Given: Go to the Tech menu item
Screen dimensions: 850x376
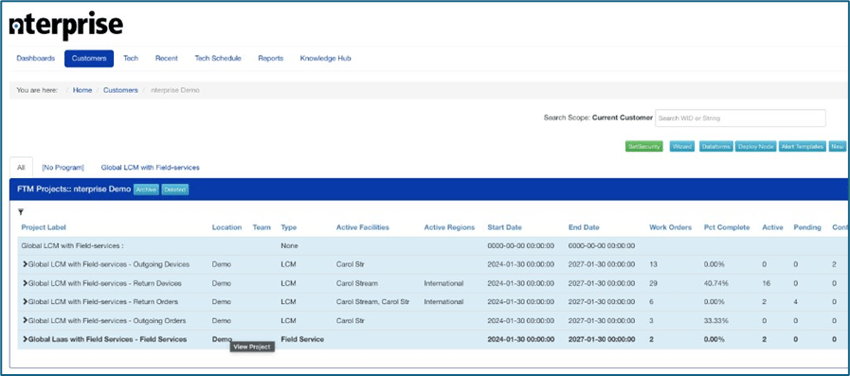Looking at the screenshot, I should pyautogui.click(x=131, y=59).
